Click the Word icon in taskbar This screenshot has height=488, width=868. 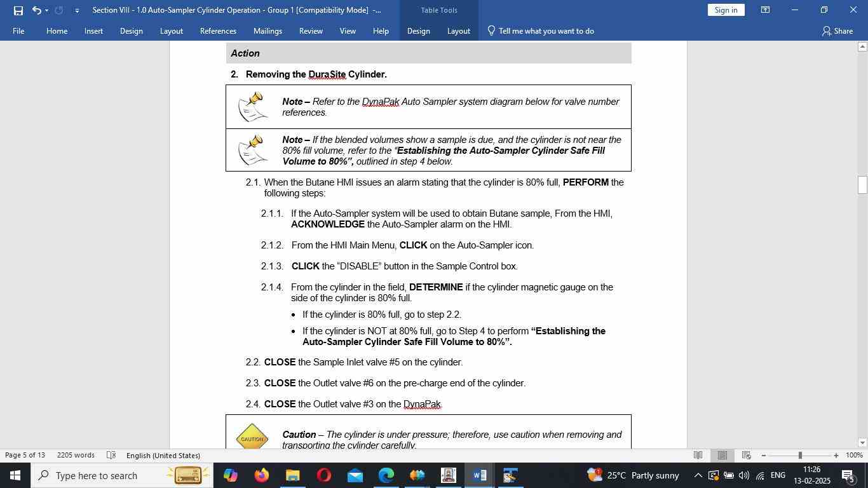click(x=480, y=475)
